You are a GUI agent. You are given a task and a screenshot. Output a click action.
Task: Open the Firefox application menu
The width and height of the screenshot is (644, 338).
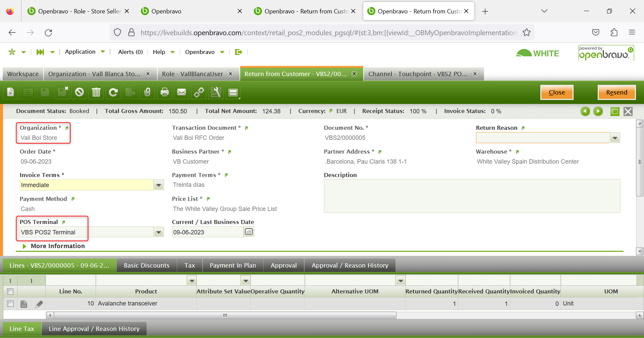click(x=632, y=33)
